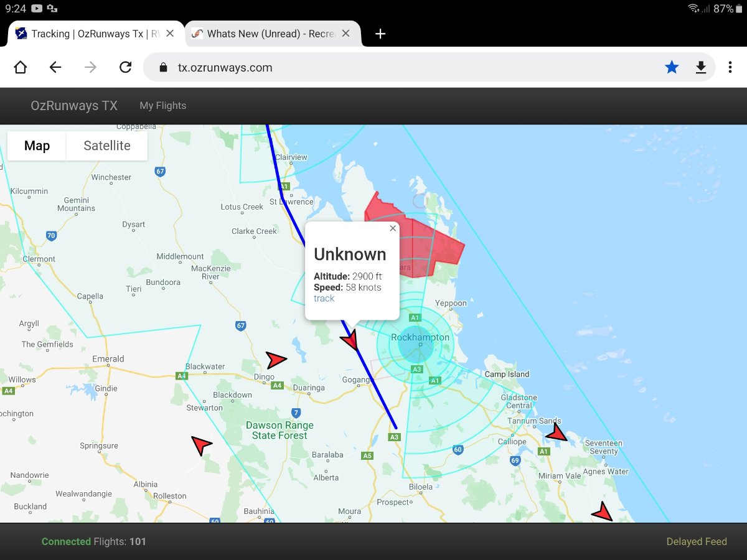
Task: Click the Unknown heading in popup
Action: [350, 254]
